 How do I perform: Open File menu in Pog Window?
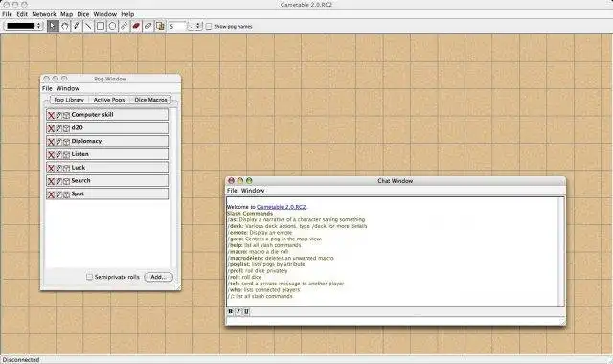pyautogui.click(x=47, y=88)
